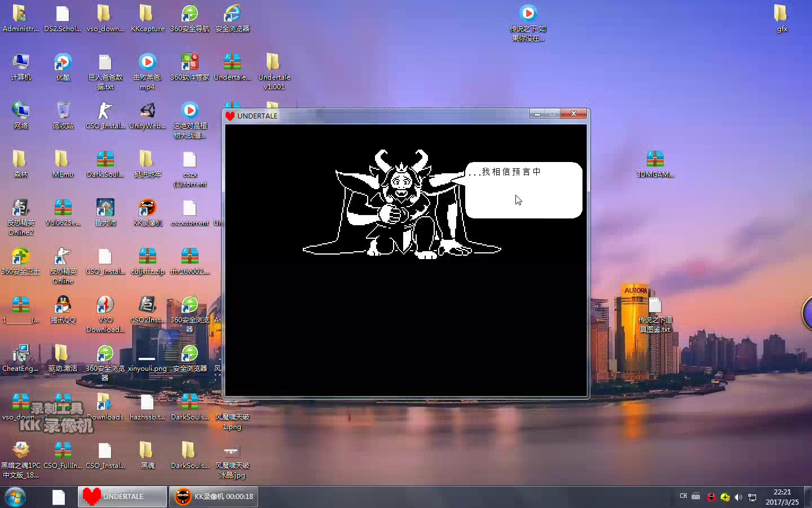Viewport: 812px width, 508px height.
Task: Open the 传说之下 如果你没在... video
Action: (x=528, y=23)
